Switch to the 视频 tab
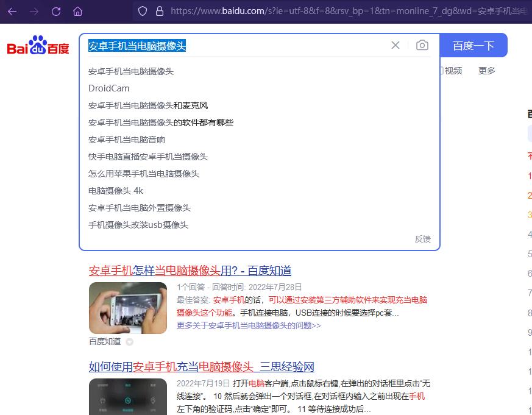 click(x=453, y=71)
